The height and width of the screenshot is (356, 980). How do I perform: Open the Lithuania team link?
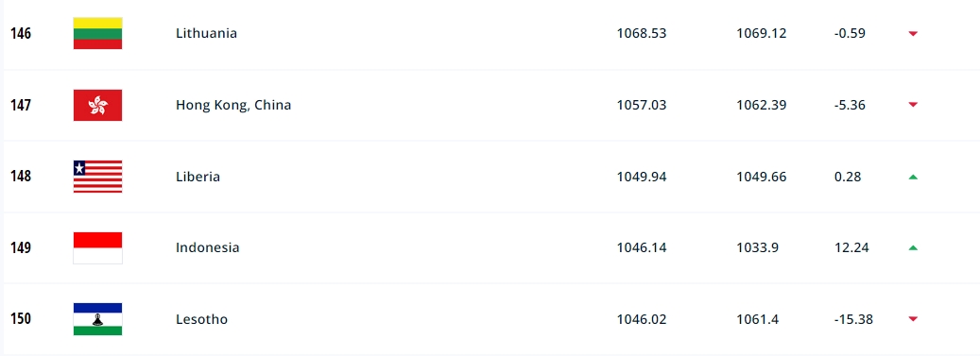(206, 33)
